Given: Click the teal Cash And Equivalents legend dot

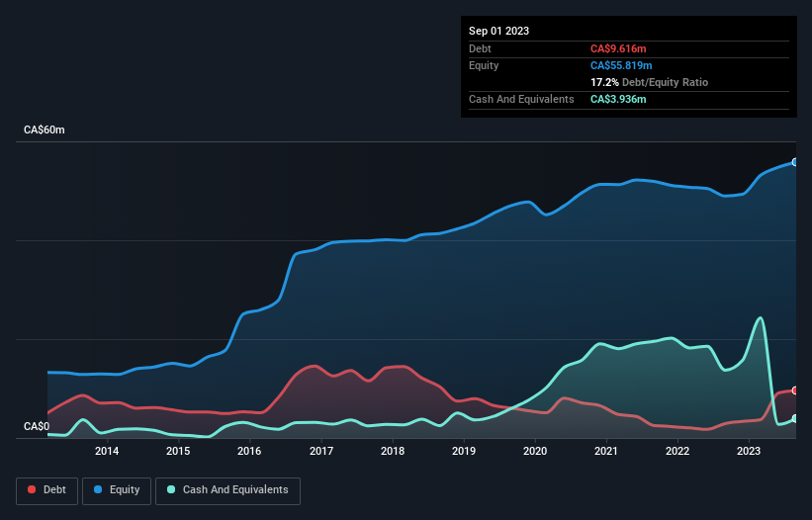Looking at the screenshot, I should click(171, 489).
